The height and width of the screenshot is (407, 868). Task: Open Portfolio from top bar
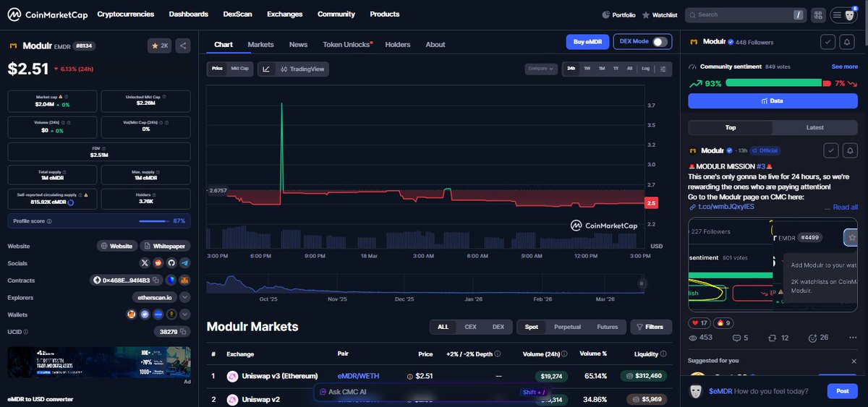tap(619, 14)
